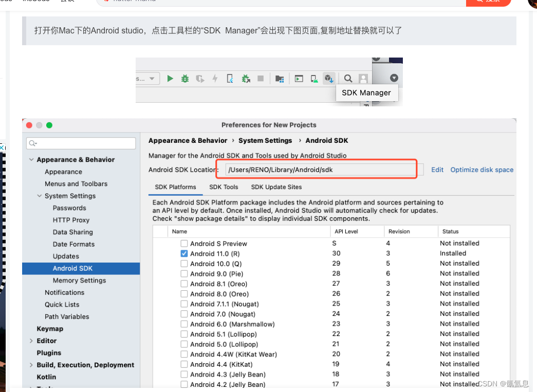Open HTTP Proxy settings
The image size is (537, 392).
pyautogui.click(x=71, y=220)
